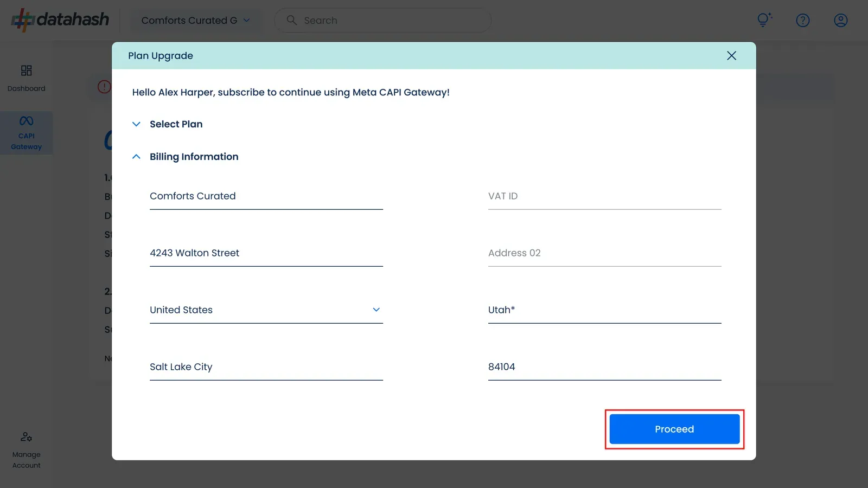The image size is (868, 488).
Task: Close the Plan Upgrade dialog
Action: (x=731, y=56)
